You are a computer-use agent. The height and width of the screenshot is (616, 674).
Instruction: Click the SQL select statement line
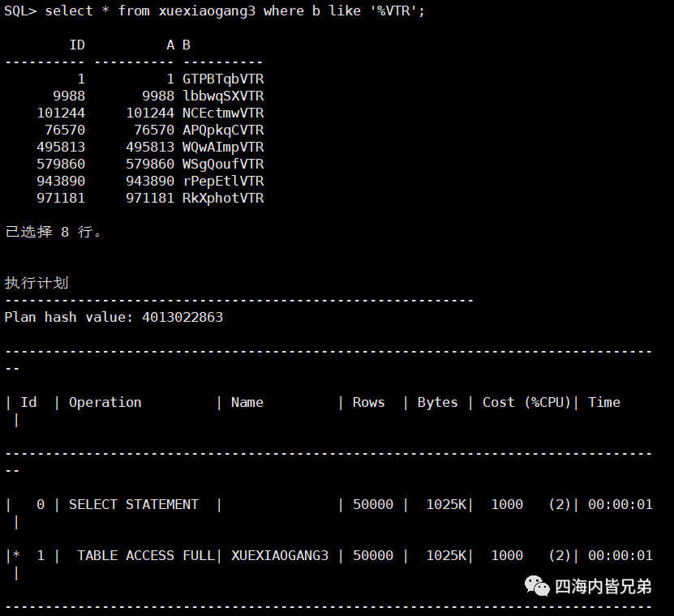(214, 11)
